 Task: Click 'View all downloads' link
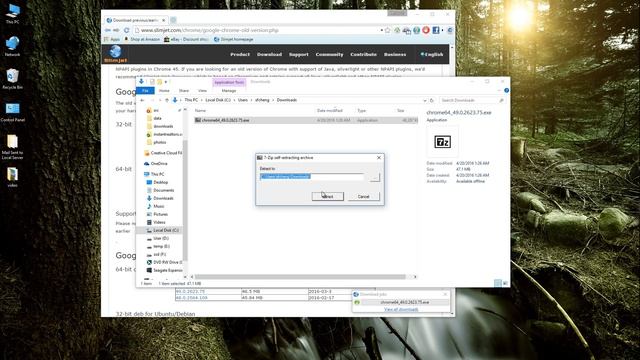click(401, 309)
